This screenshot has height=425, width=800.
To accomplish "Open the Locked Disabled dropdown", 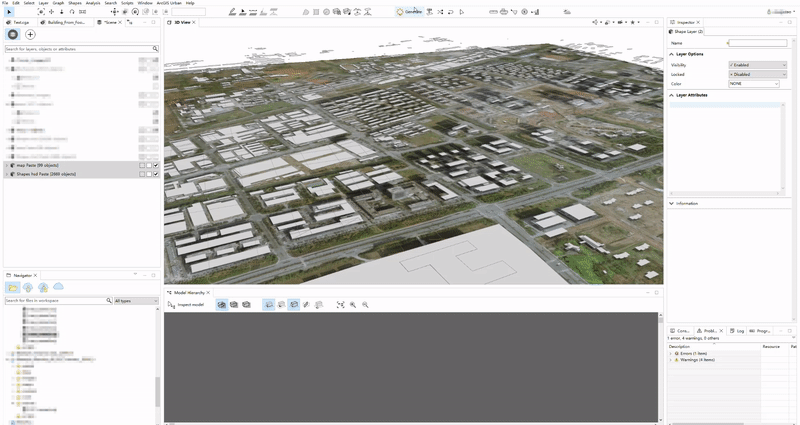I will pyautogui.click(x=758, y=74).
